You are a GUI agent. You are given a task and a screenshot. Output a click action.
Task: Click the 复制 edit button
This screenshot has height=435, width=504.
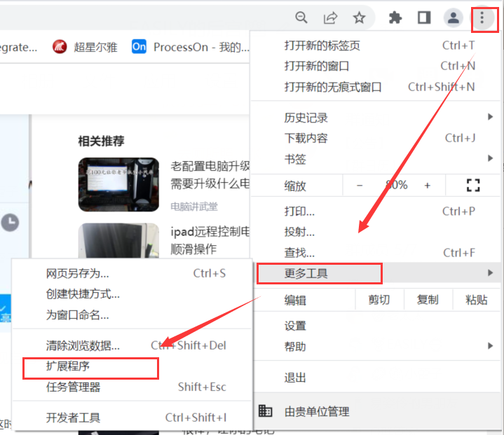click(x=428, y=300)
